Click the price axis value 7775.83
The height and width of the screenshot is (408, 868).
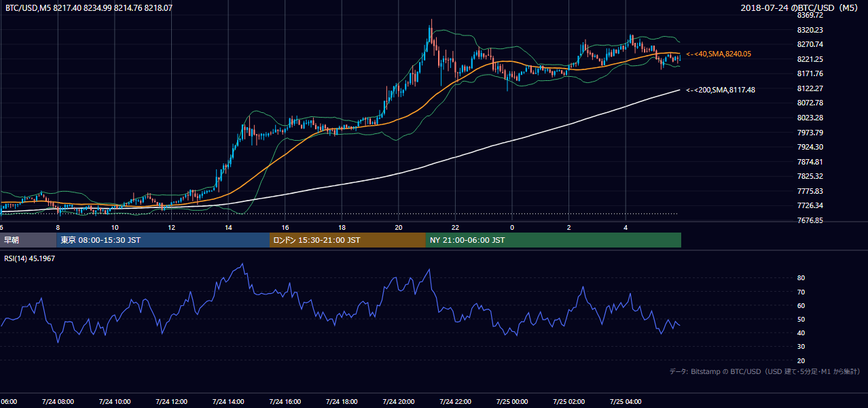click(x=810, y=191)
